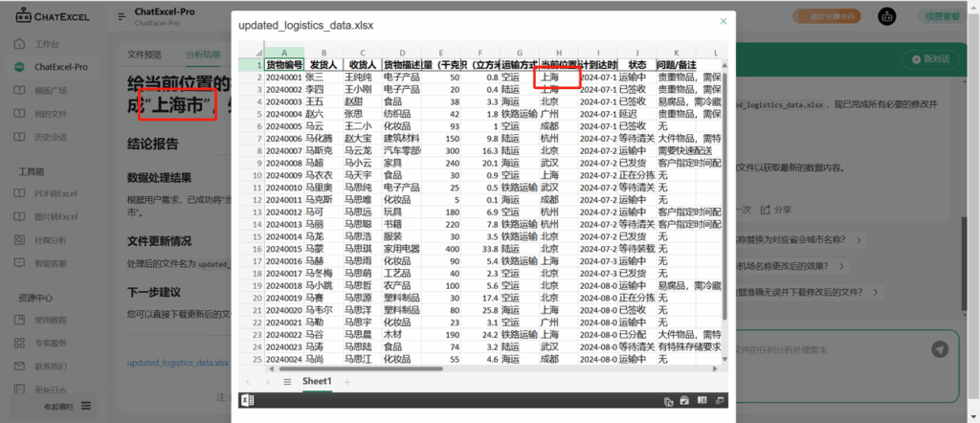The image size is (980, 423).
Task: Switch to the 文件预览 tab
Action: point(145,55)
